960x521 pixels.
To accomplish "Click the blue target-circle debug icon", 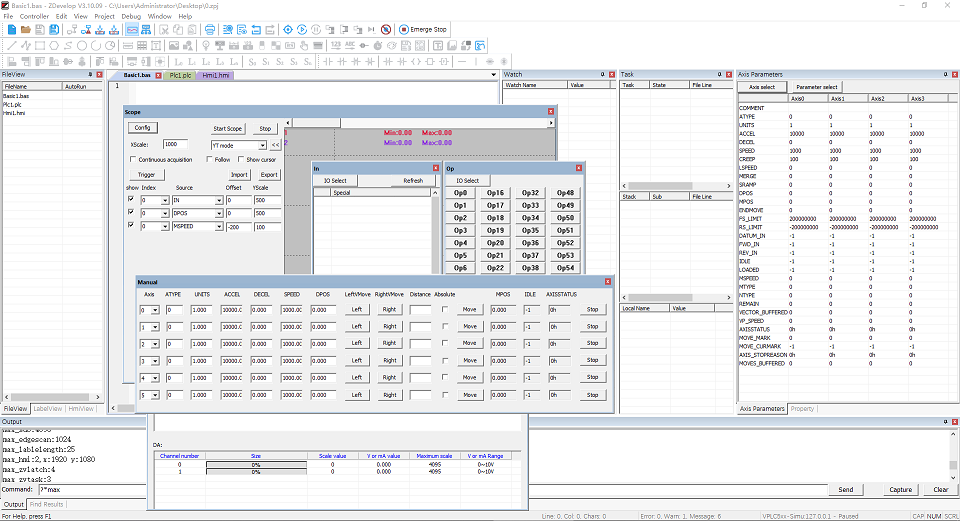I will (x=288, y=29).
